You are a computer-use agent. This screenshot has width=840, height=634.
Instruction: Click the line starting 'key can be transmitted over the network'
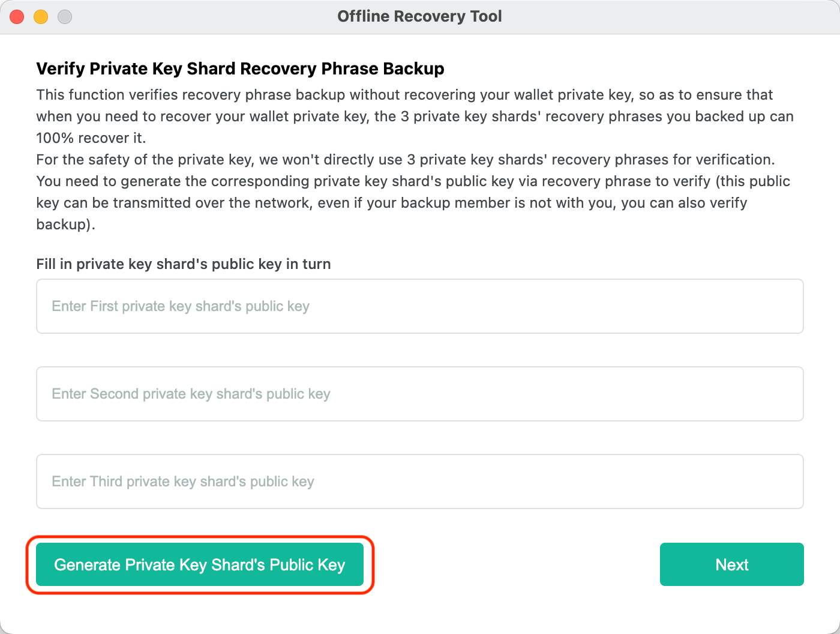tap(391, 203)
